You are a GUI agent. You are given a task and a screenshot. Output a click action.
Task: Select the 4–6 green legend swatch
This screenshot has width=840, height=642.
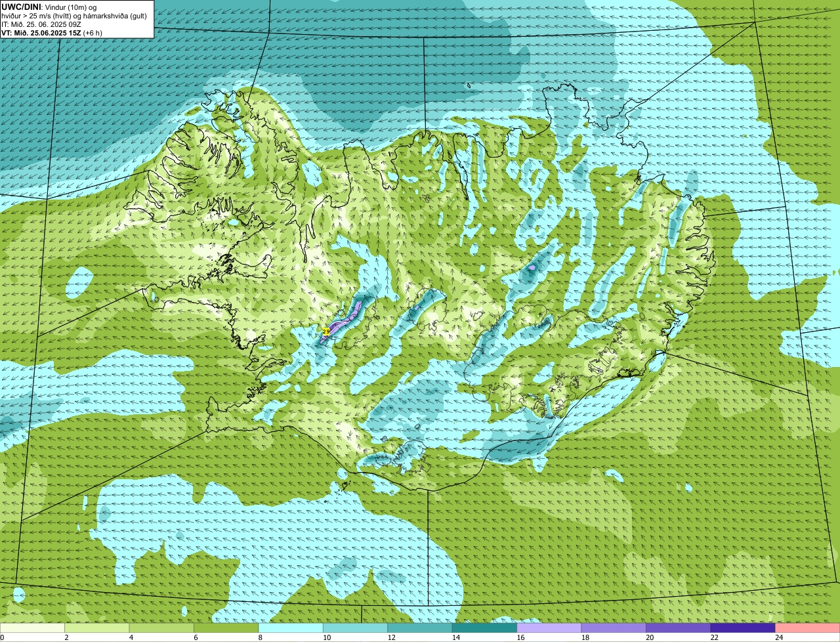163,628
